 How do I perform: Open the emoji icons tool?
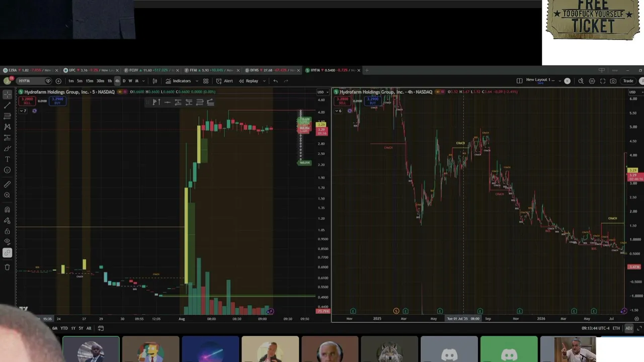pyautogui.click(x=7, y=170)
